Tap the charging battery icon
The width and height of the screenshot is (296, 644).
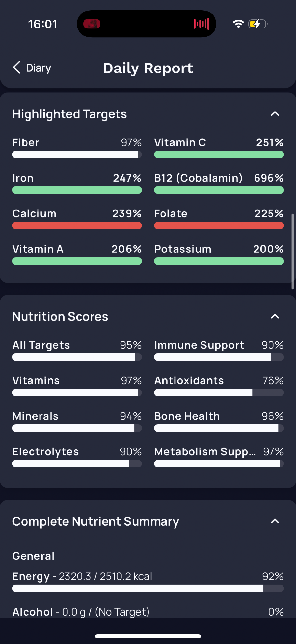(258, 24)
